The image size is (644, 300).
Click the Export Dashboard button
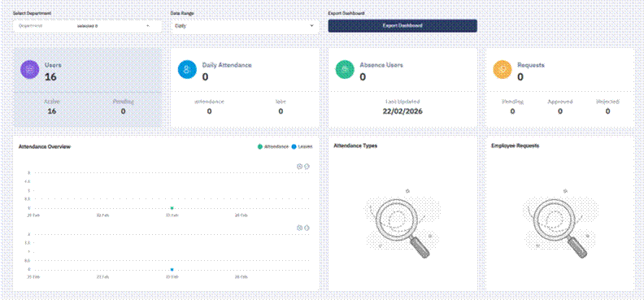[x=402, y=26]
